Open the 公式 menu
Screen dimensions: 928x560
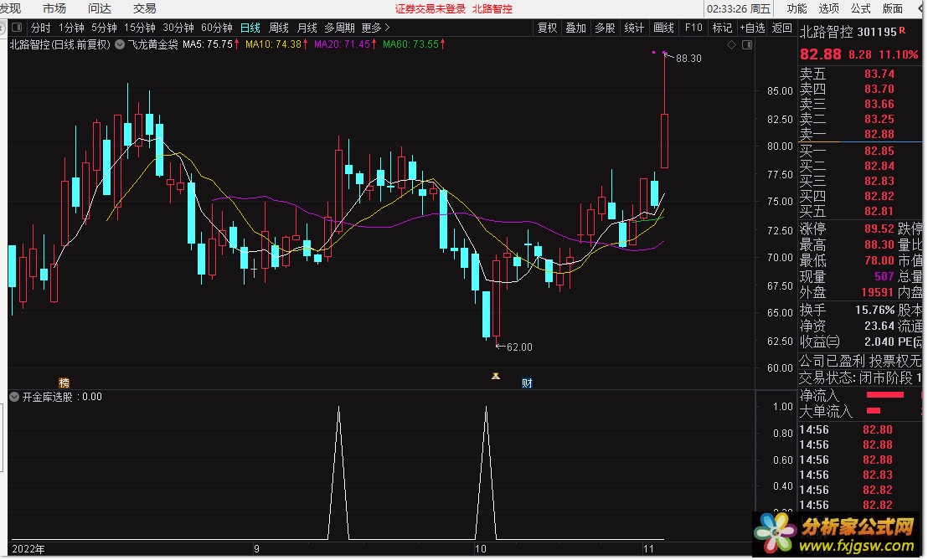[x=860, y=8]
